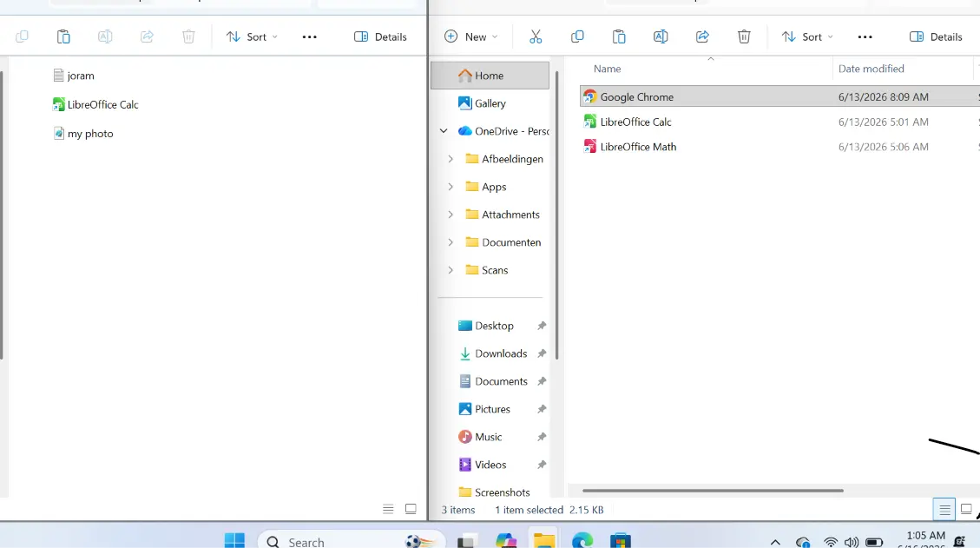Open Microsoft Store from taskbar
The width and height of the screenshot is (980, 548).
coord(621,540)
